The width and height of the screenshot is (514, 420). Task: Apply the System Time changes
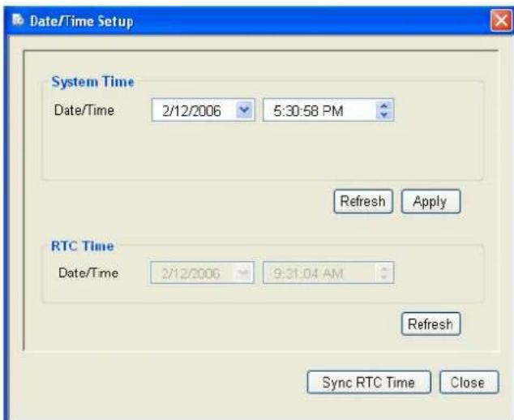coord(430,201)
